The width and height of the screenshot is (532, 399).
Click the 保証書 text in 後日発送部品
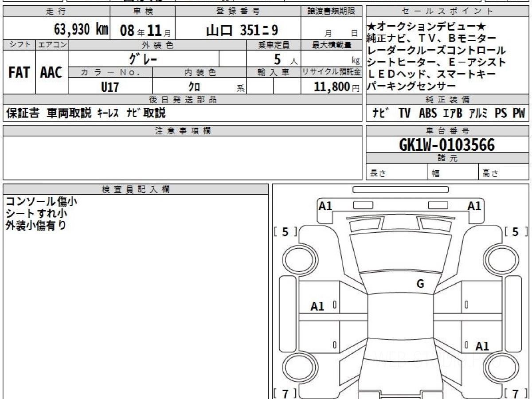click(23, 113)
